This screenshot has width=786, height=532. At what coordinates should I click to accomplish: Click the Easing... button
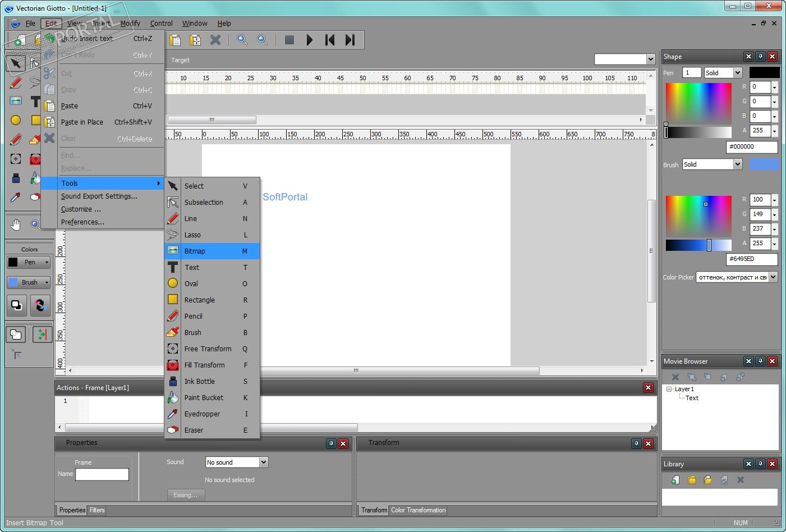tap(186, 495)
